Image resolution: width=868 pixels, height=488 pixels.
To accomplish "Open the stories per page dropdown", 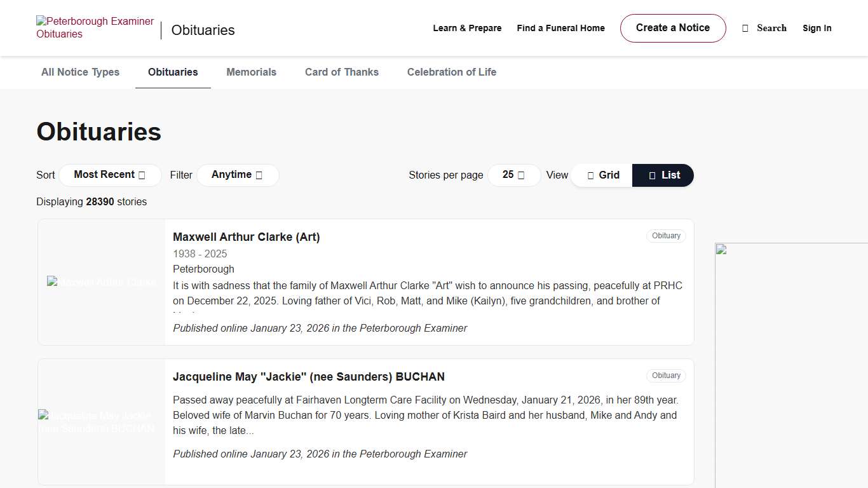I will [x=513, y=175].
